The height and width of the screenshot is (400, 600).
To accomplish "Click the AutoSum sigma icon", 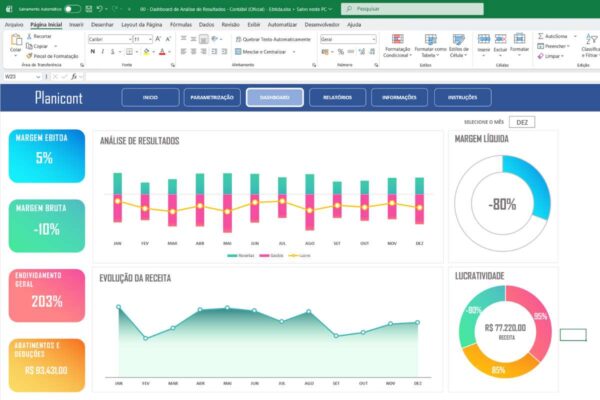I will coord(540,36).
